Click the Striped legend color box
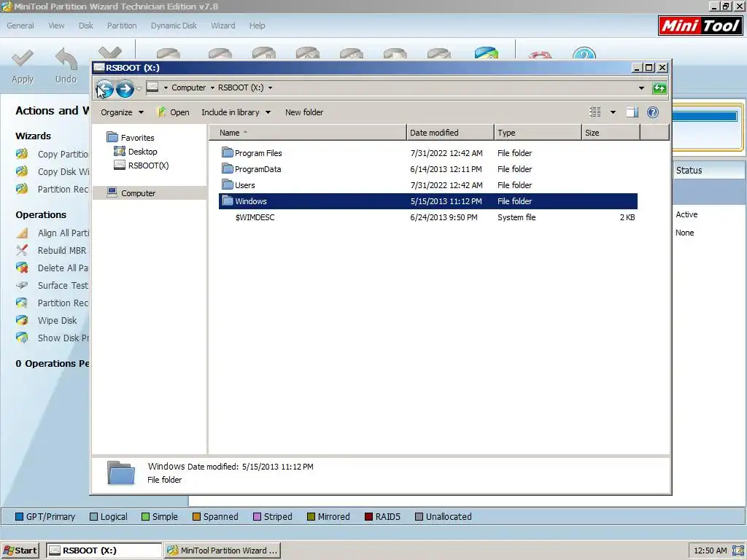This screenshot has width=747, height=560. pos(258,517)
